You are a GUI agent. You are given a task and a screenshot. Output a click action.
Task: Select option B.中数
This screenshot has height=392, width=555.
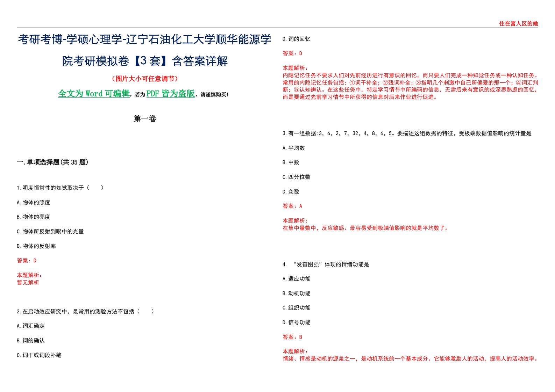pos(291,162)
